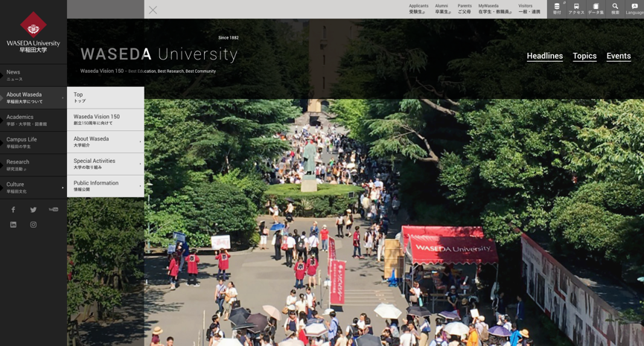
Task: Select Culture in the sidebar menu
Action: coord(34,188)
